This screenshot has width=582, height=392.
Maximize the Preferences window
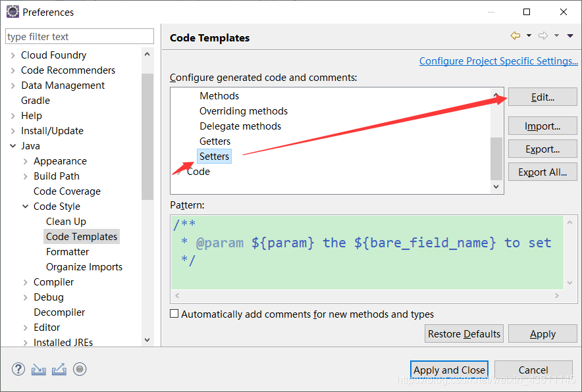tap(527, 12)
